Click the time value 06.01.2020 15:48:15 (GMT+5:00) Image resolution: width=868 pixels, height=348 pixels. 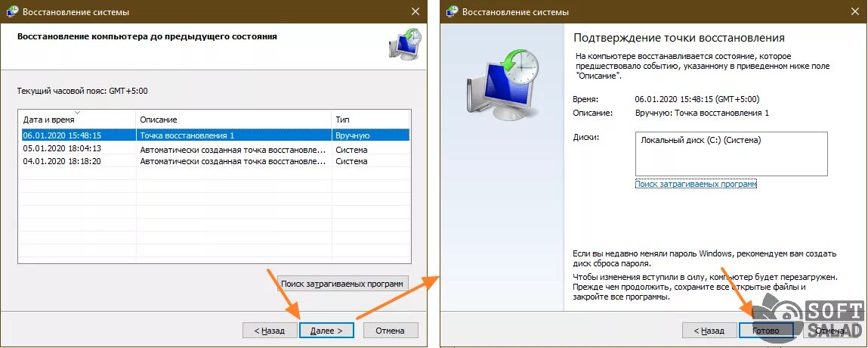pos(697,99)
